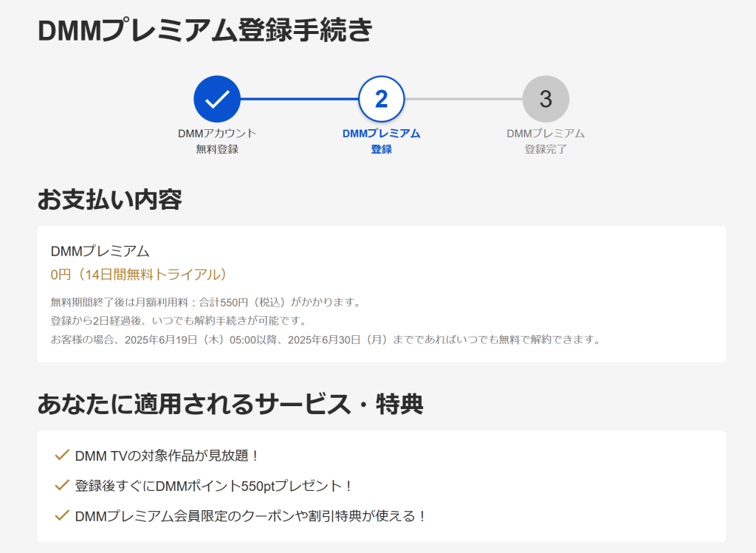Click the blue progress line between steps 1 and 2
This screenshot has height=553, width=756.
click(299, 99)
